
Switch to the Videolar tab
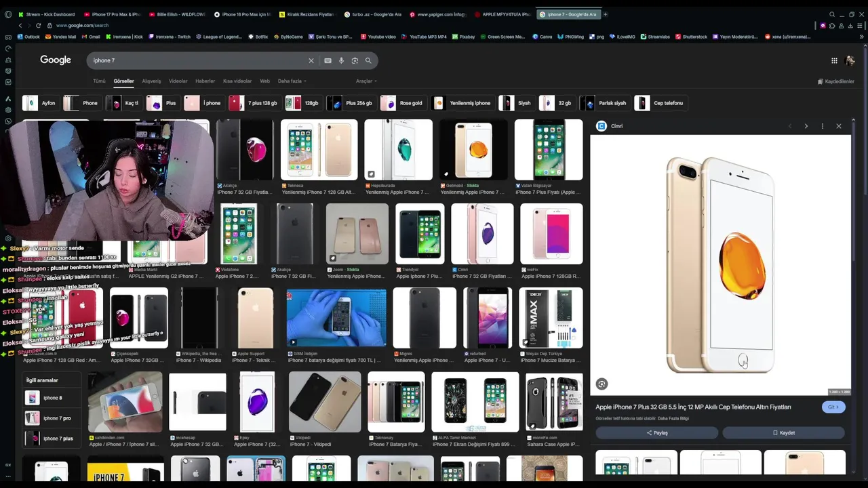(178, 81)
